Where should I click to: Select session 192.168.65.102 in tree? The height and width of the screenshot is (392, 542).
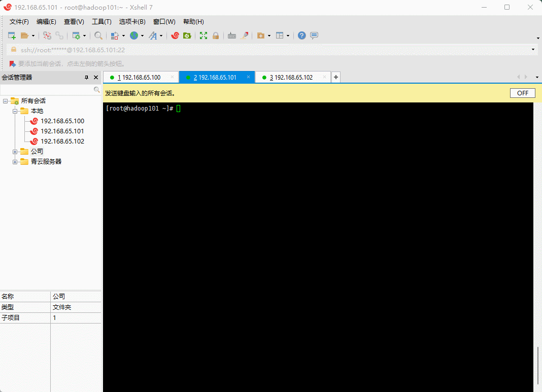(62, 141)
